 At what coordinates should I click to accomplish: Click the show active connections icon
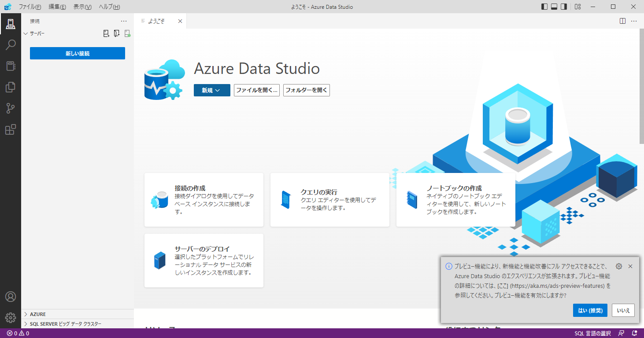coord(127,33)
